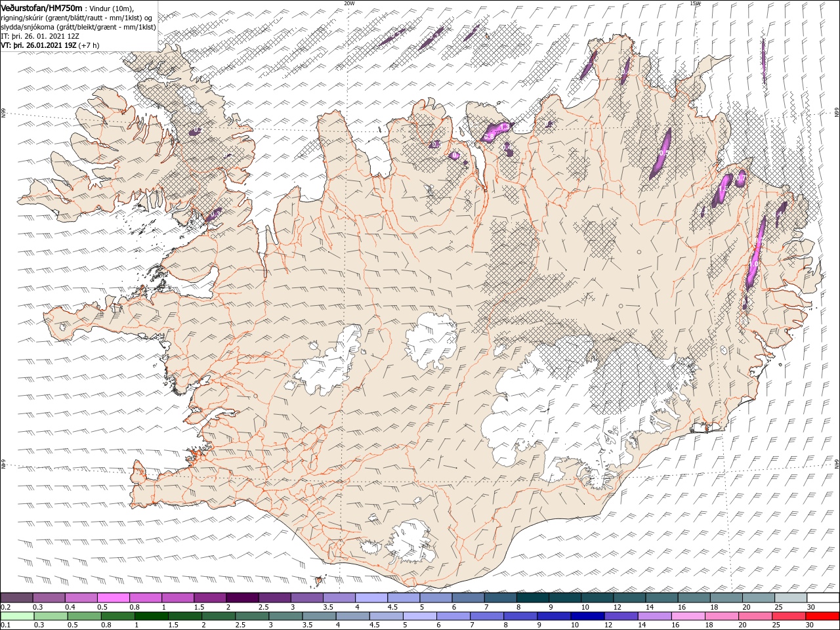Pick the darkest purple top-row swatch starting at 2
840x630 pixels.
tap(242, 598)
